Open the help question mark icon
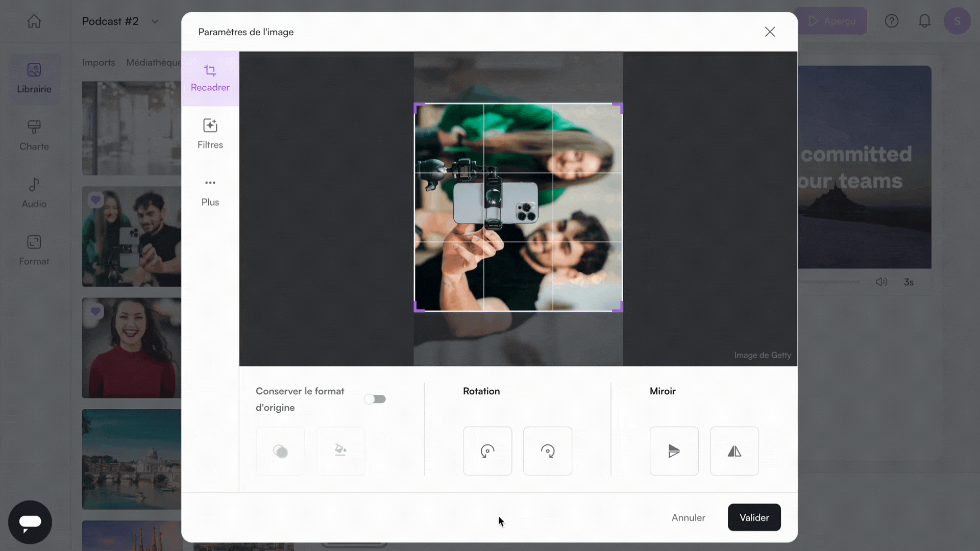This screenshot has width=980, height=551. [x=892, y=21]
